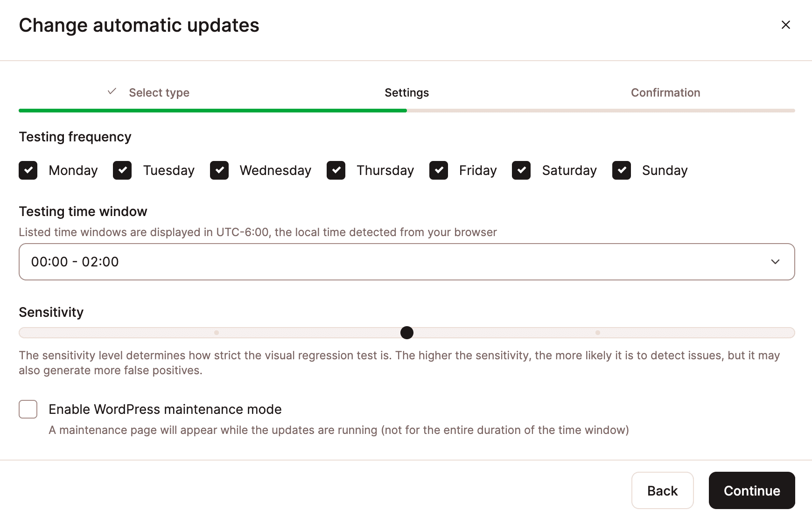This screenshot has height=517, width=812.
Task: Set sensitivity to the higher tick mark
Action: coord(598,333)
